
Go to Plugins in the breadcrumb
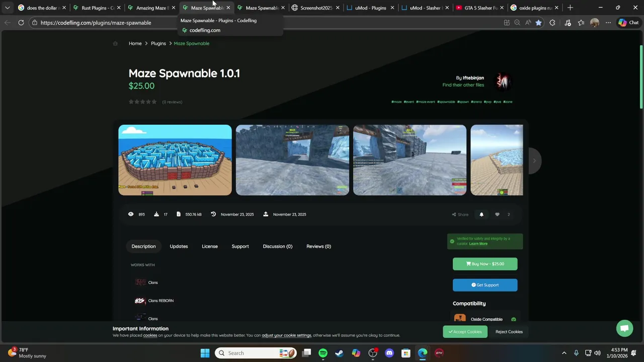(x=158, y=43)
